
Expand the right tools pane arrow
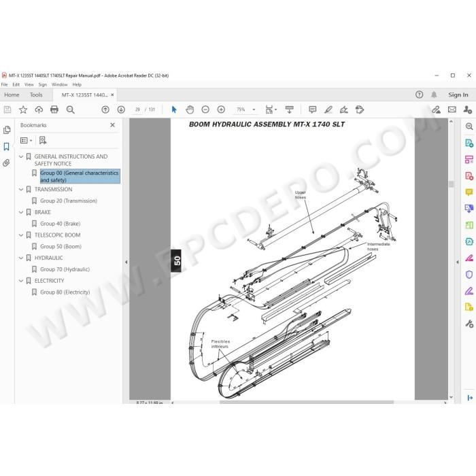click(x=458, y=262)
